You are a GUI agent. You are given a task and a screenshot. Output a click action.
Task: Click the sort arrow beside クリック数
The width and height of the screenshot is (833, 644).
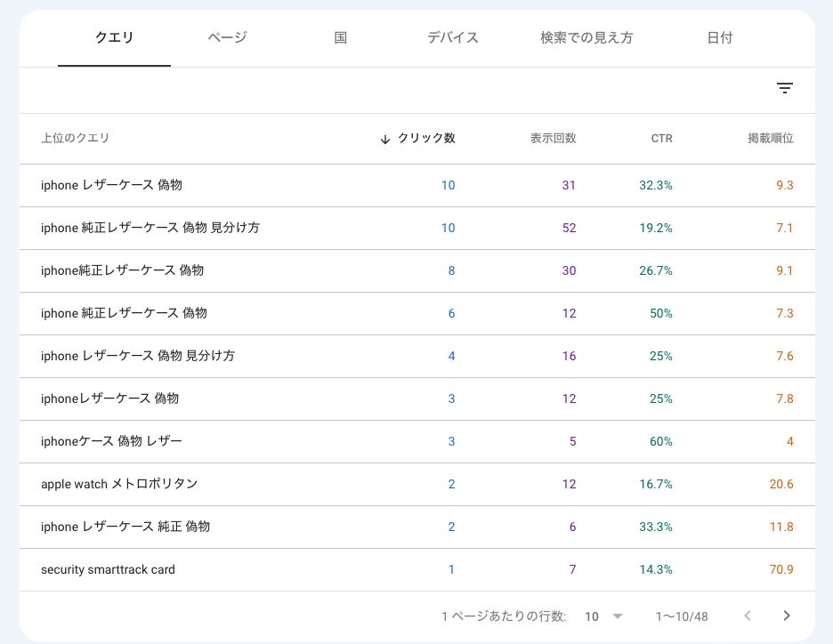coord(385,139)
